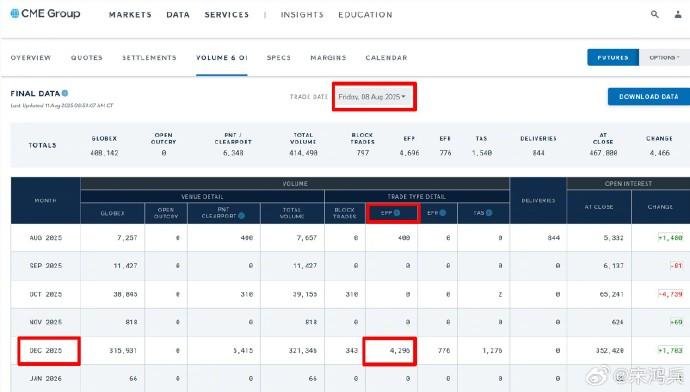Open the SERVICES menu
690x392 pixels.
(x=227, y=15)
